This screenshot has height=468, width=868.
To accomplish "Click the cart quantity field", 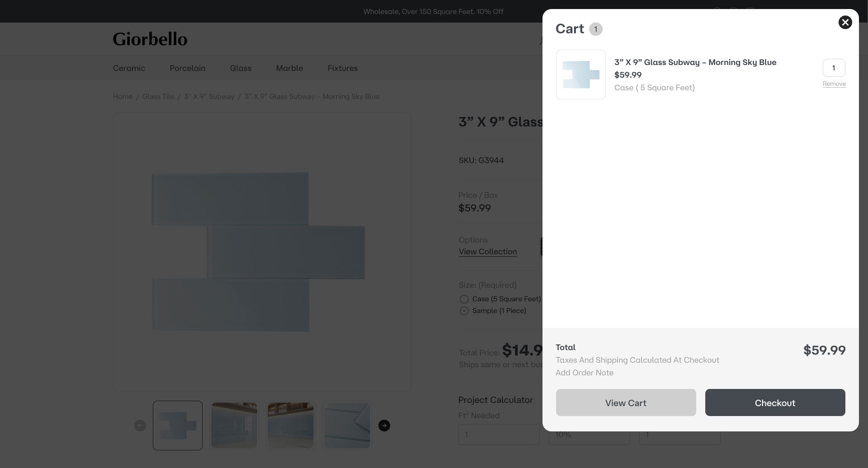I will tap(834, 68).
